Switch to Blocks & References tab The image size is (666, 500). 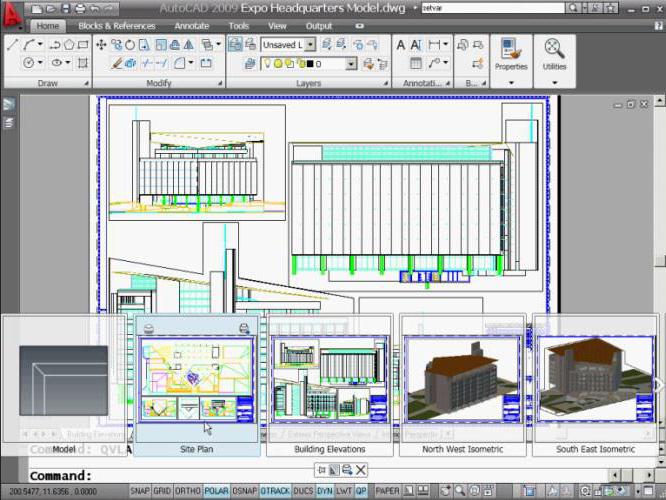pyautogui.click(x=116, y=26)
